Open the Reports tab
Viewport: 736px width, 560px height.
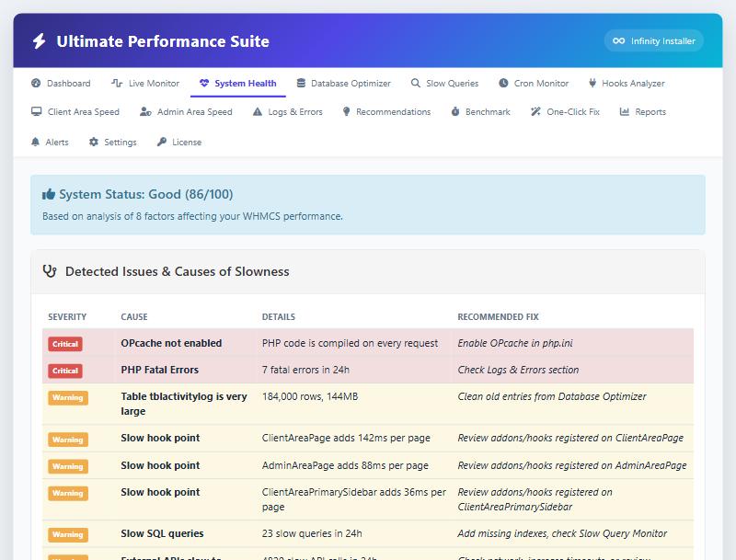point(643,111)
